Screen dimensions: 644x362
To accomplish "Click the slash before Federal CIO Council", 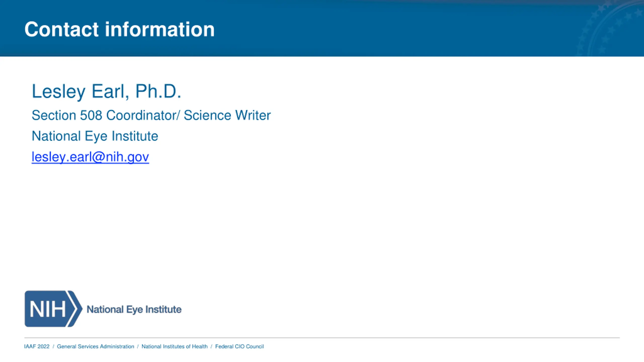I will click(212, 346).
